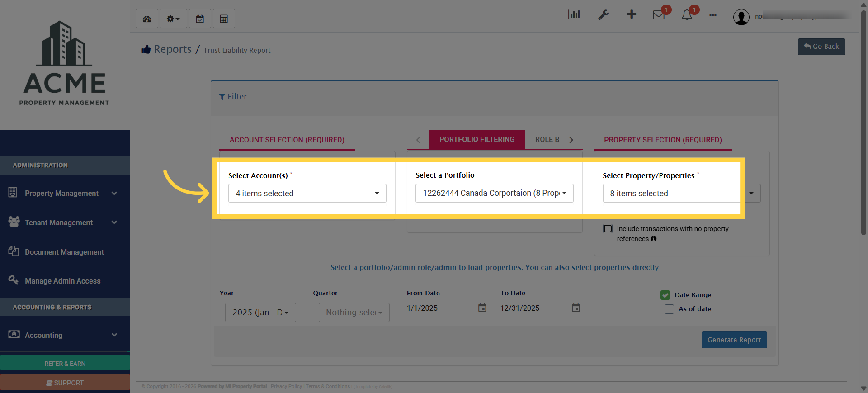Select the Role B. tab

click(547, 140)
